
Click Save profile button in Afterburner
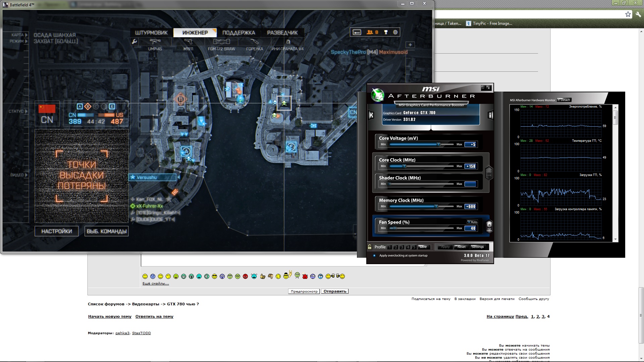pos(423,247)
